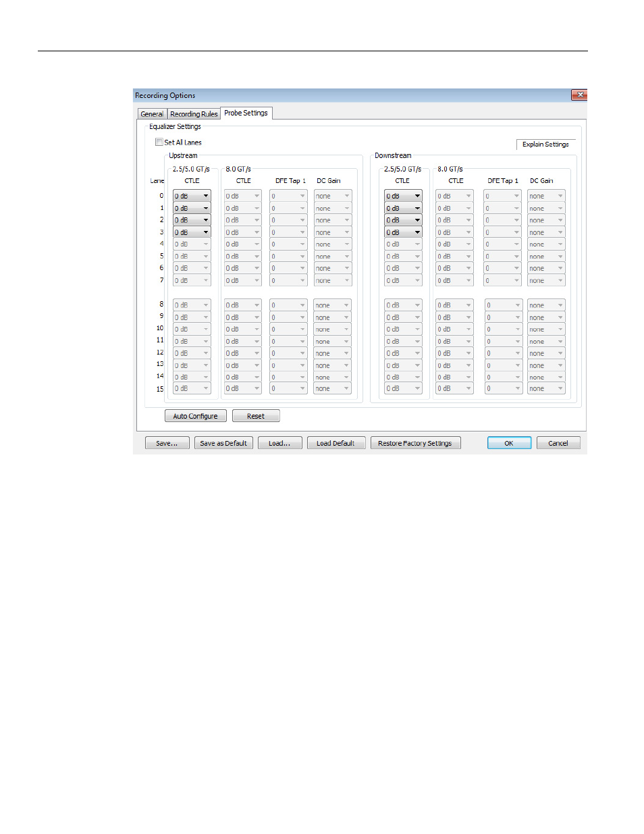Open Upstream 8.0 GT/s CTLE dropdown for lane 7
This screenshot has height=834, width=644.
[243, 280]
